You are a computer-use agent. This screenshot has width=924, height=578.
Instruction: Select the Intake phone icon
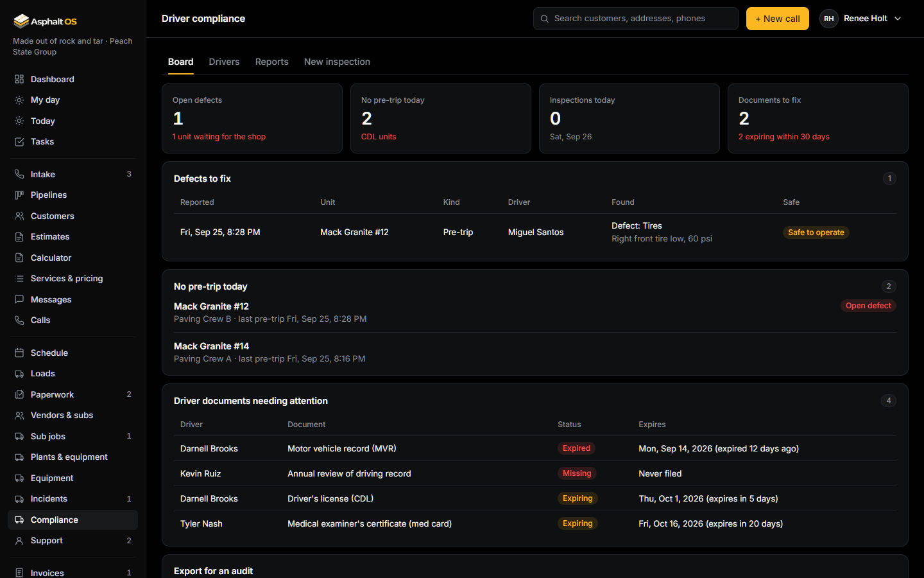coord(19,174)
